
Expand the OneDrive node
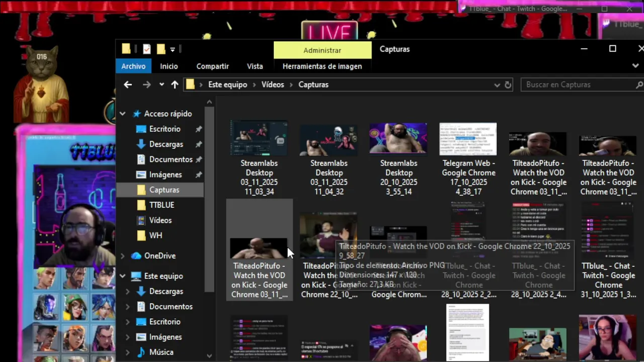(122, 256)
